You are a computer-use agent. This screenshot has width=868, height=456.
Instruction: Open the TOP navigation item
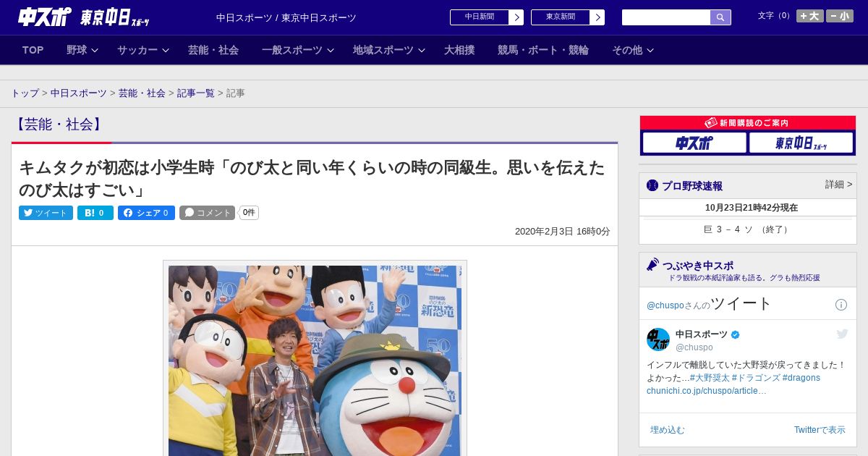click(x=33, y=50)
